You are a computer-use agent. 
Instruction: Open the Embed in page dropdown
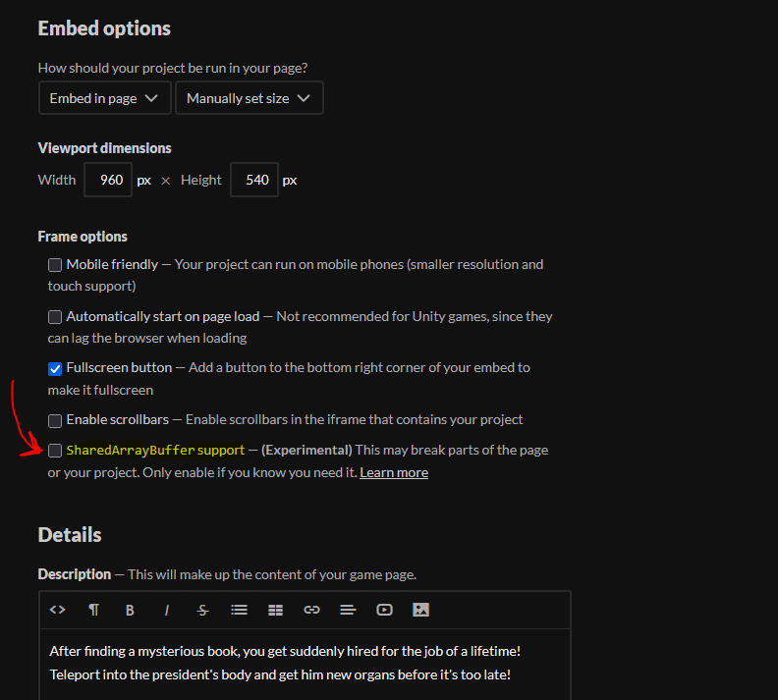coord(104,98)
